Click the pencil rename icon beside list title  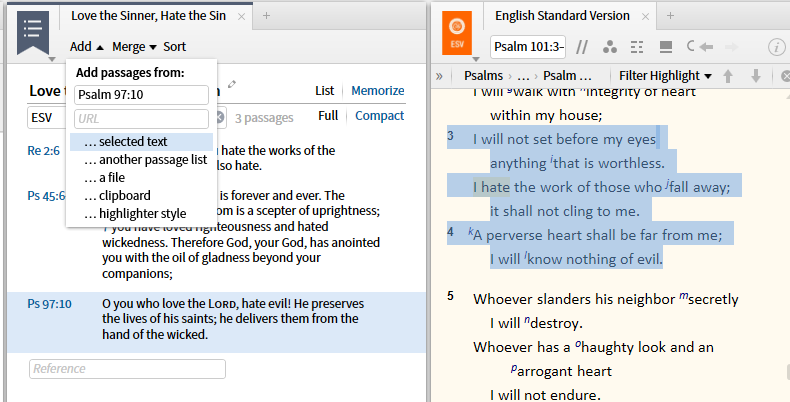(232, 84)
